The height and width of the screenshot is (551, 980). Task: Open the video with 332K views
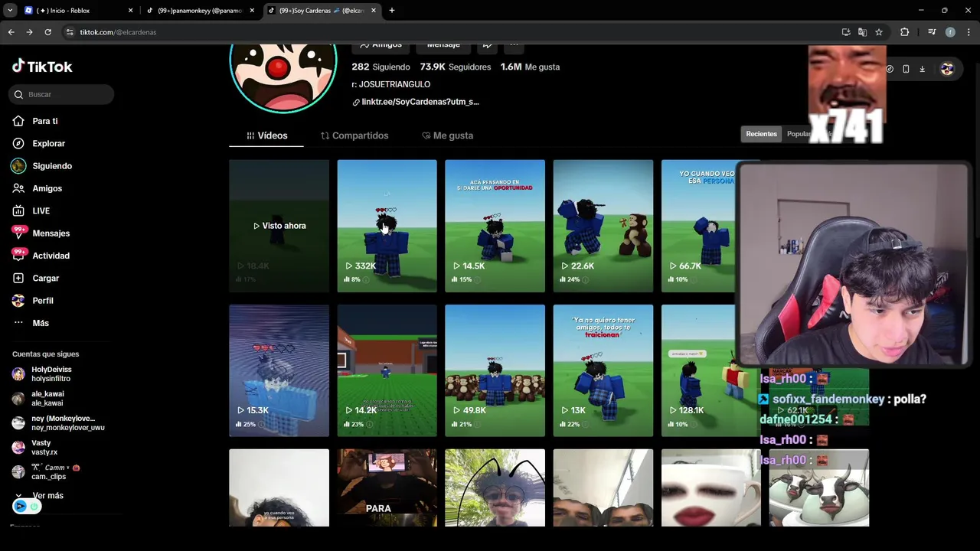387,226
